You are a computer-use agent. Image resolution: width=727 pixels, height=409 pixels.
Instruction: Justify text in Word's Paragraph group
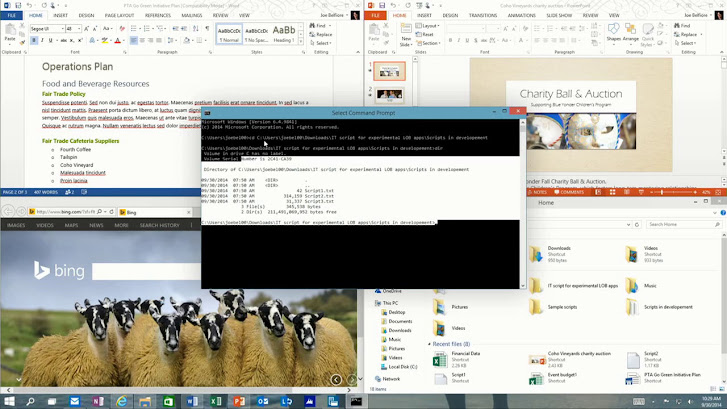[159, 40]
